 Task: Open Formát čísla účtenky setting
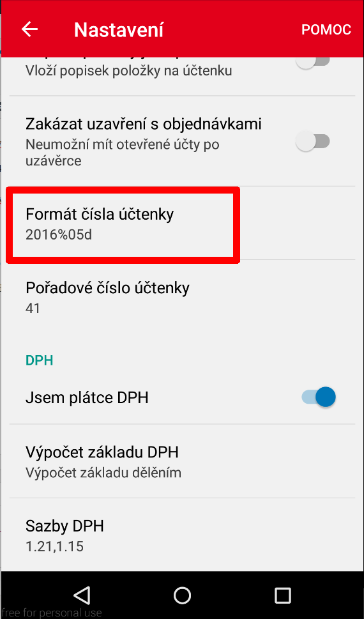[182, 224]
